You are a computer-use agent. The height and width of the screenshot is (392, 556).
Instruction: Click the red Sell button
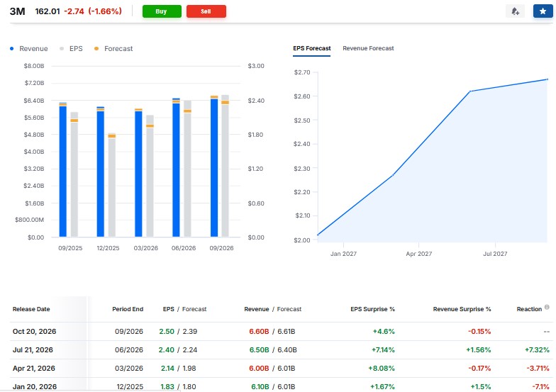206,11
